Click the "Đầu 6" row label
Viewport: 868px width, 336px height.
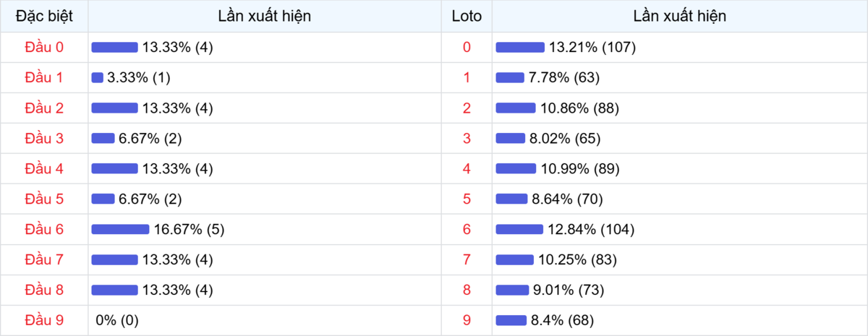[44, 229]
